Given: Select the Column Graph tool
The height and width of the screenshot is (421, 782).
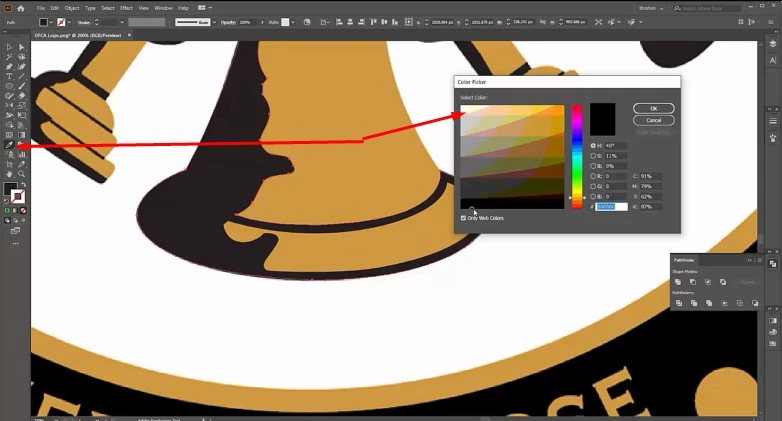Looking at the screenshot, I should click(x=21, y=155).
